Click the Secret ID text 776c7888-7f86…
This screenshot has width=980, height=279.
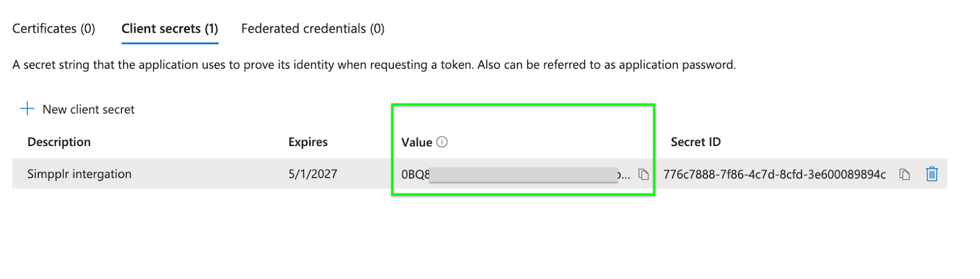point(774,175)
